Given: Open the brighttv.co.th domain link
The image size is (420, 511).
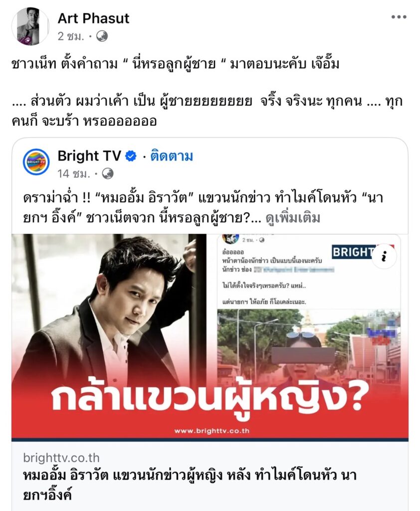Looking at the screenshot, I should 61,458.
